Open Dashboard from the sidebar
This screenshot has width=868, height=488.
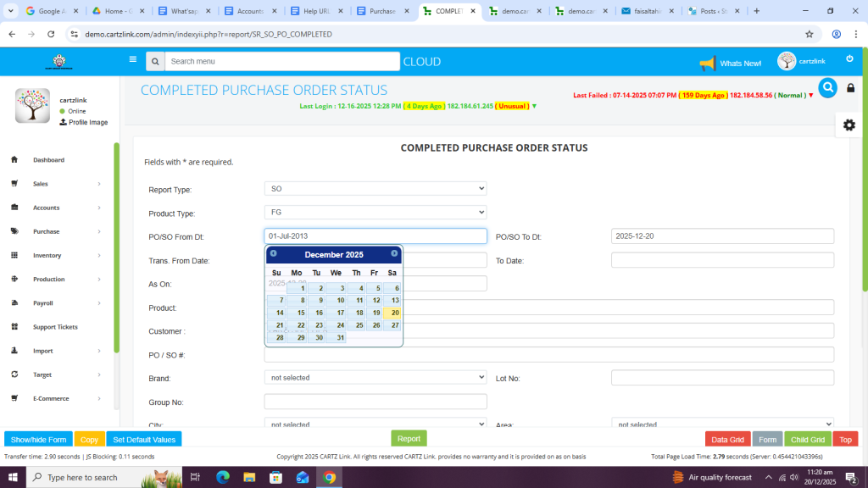pyautogui.click(x=48, y=160)
